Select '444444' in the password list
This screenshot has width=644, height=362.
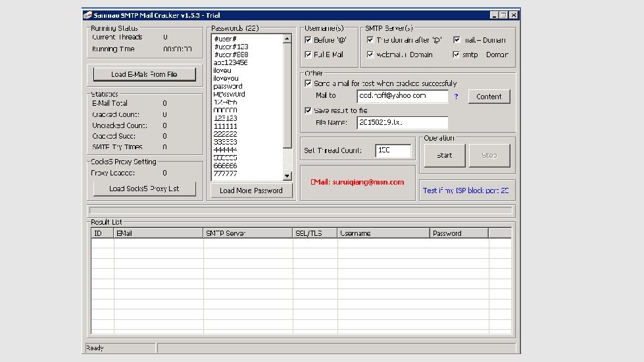(x=225, y=150)
